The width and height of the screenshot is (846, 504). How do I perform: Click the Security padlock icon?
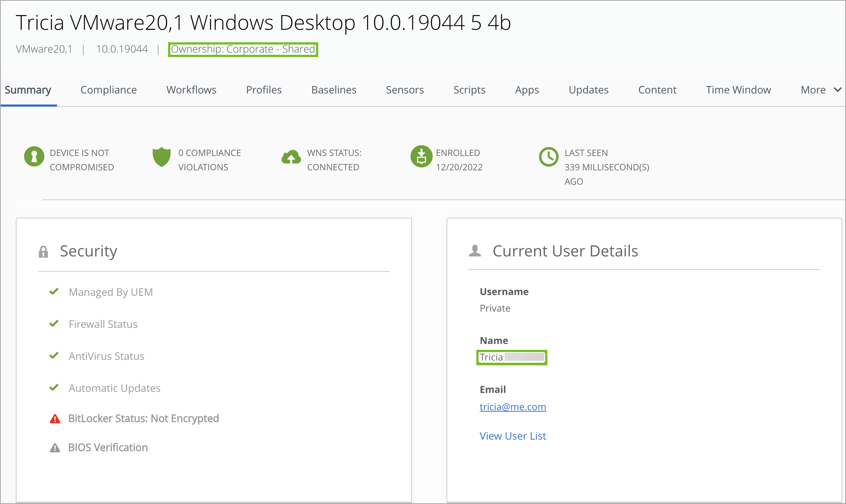(x=43, y=252)
